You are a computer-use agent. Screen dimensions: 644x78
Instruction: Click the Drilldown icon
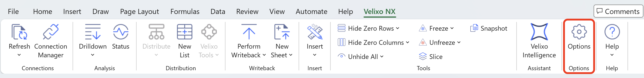[93, 32]
